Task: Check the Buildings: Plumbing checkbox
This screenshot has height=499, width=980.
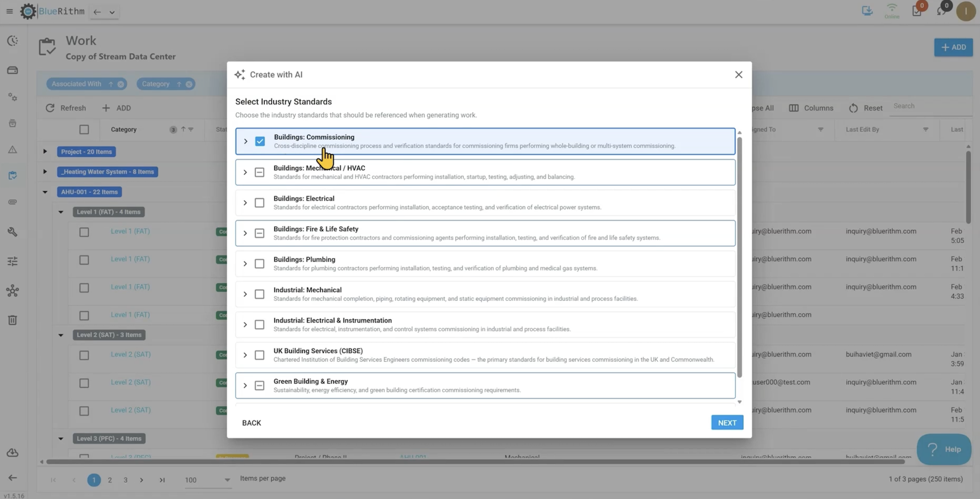Action: (x=260, y=264)
